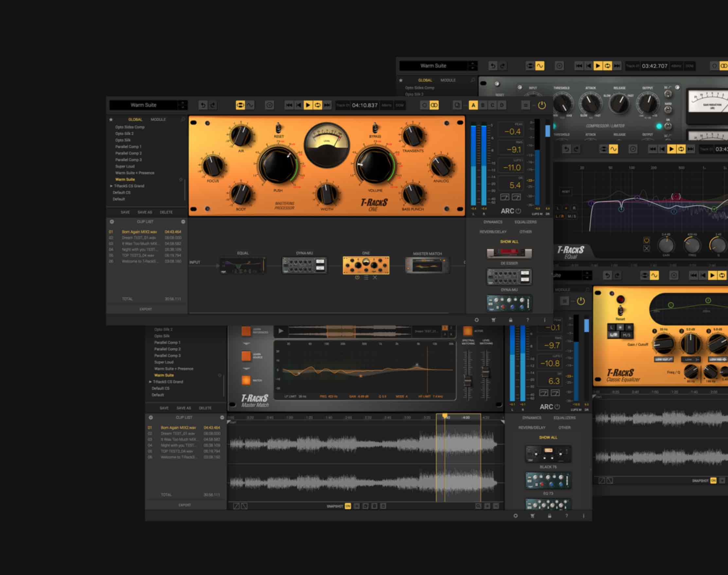The height and width of the screenshot is (575, 728).
Task: Click SAVE AS in front ONE preset panel
Action: 145,213
